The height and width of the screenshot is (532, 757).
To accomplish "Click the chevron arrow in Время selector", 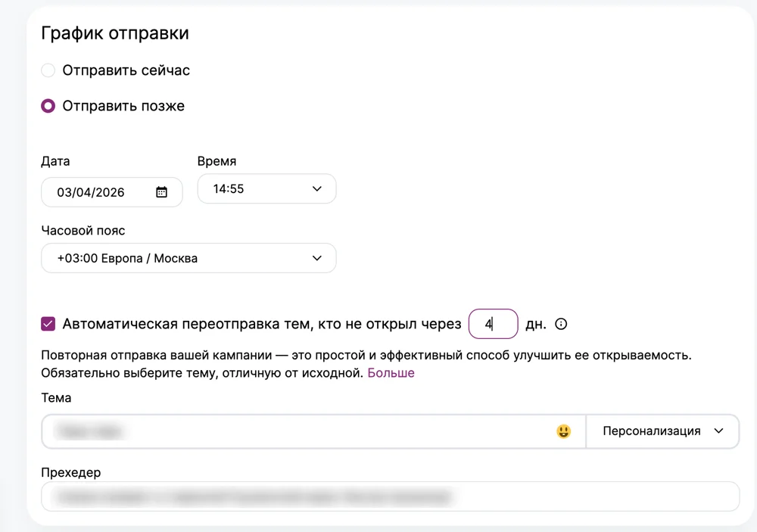I will [316, 188].
